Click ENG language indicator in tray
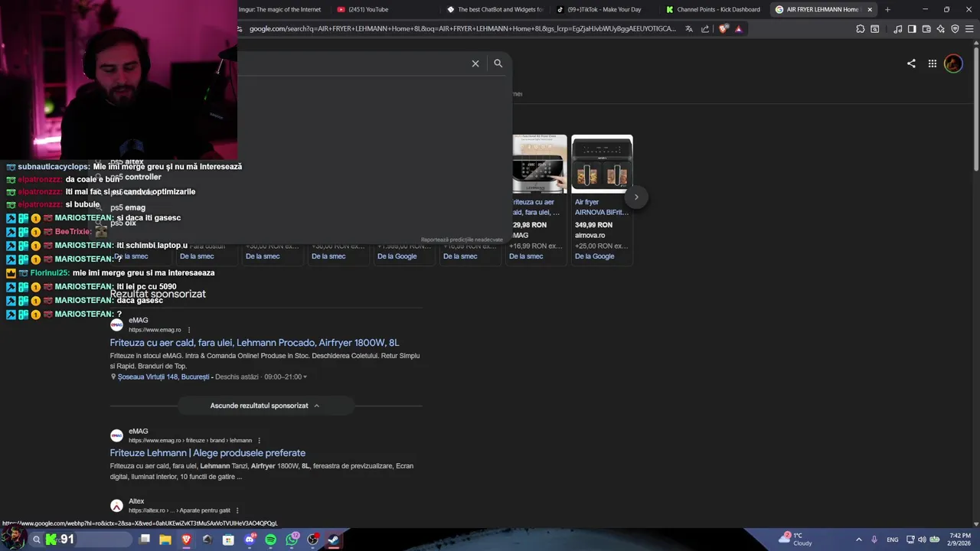Viewport: 980px width, 551px height. [893, 540]
